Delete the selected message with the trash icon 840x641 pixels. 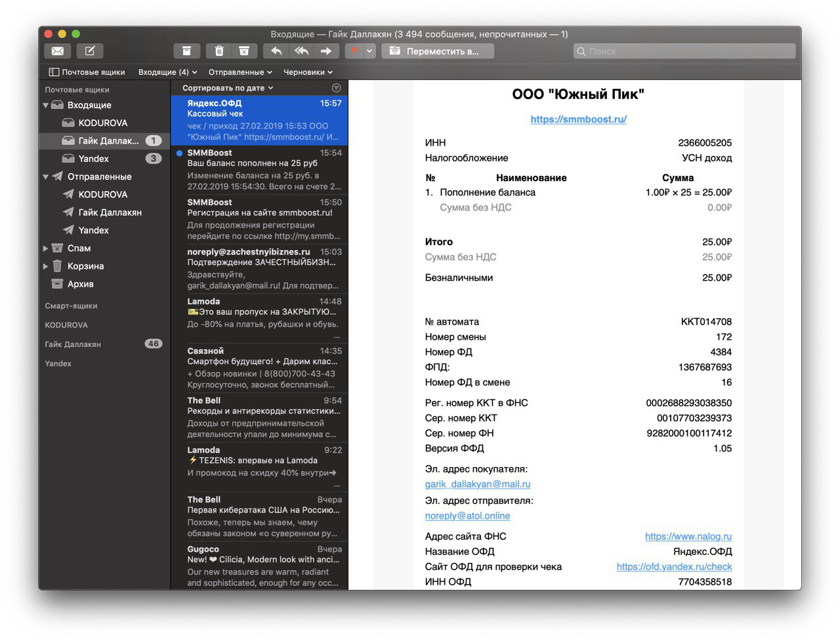coord(219,51)
